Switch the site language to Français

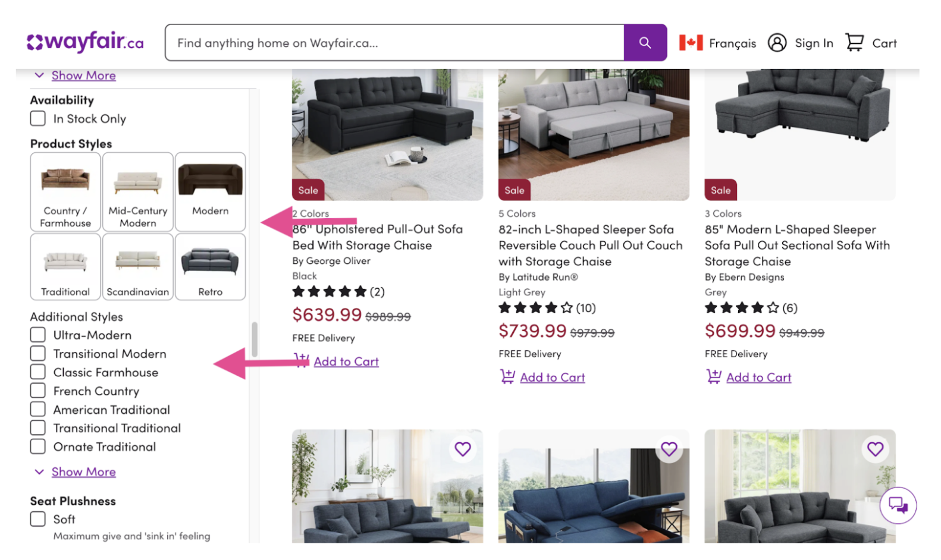(x=733, y=42)
